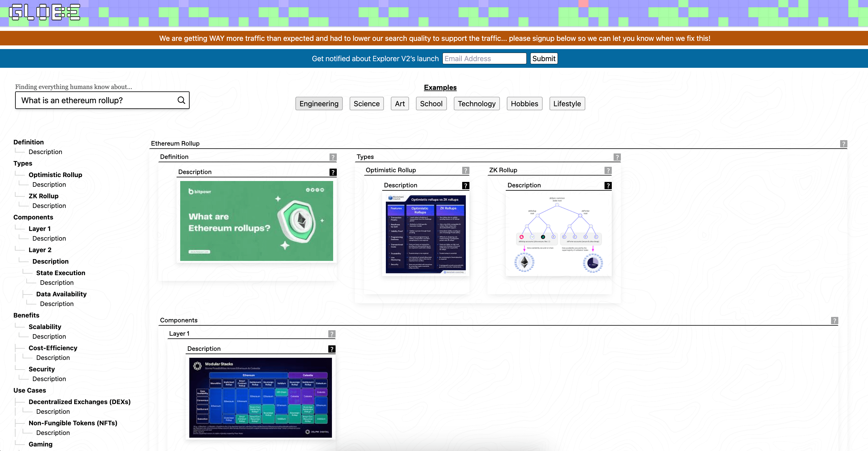Click the "?" icon on the Definition panel

click(332, 156)
